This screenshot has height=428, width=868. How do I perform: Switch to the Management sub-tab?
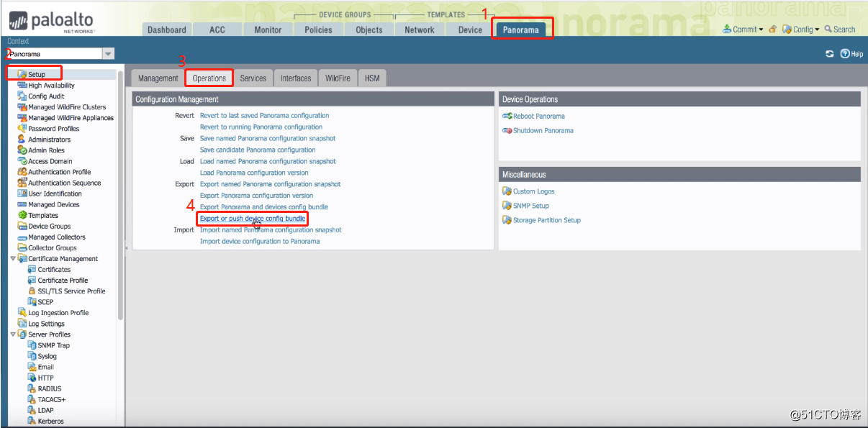pos(158,78)
